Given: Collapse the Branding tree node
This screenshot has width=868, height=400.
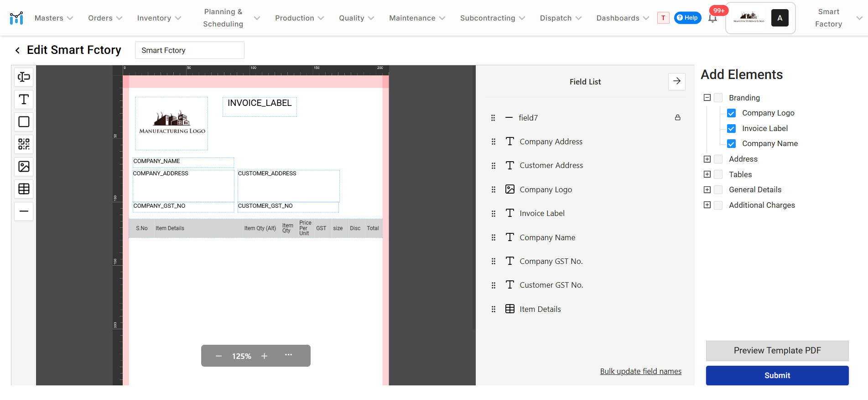Looking at the screenshot, I should pos(707,98).
